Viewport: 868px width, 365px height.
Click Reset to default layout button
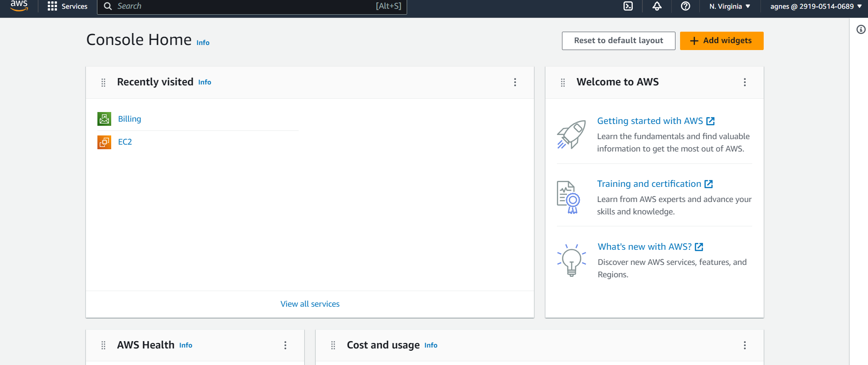618,41
